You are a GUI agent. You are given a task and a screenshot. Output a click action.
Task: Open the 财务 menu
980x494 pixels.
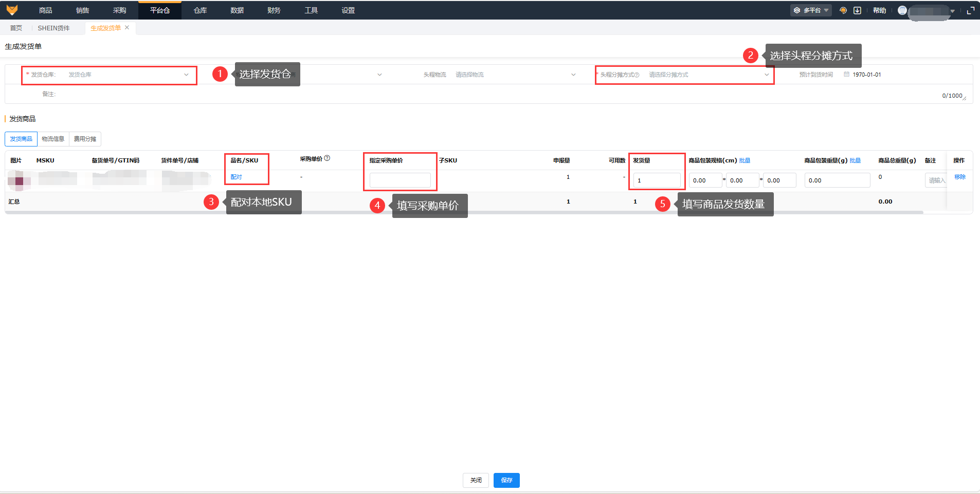click(274, 10)
